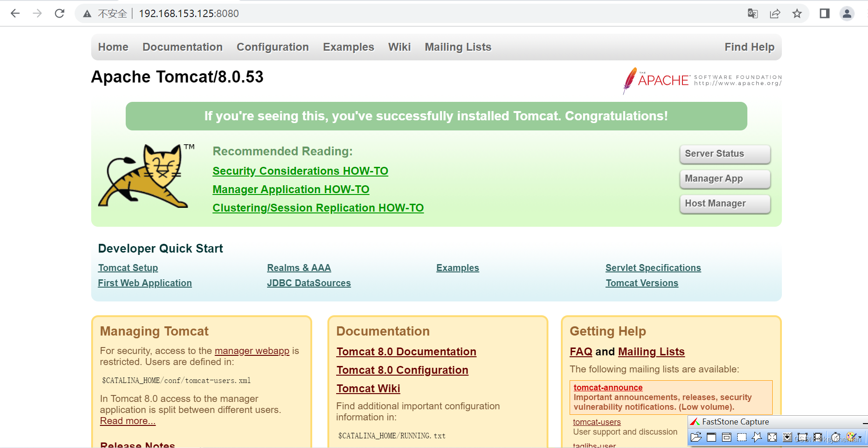Viewport: 868px width, 448px height.
Task: Open the JDBC DataSources link
Action: [309, 283]
